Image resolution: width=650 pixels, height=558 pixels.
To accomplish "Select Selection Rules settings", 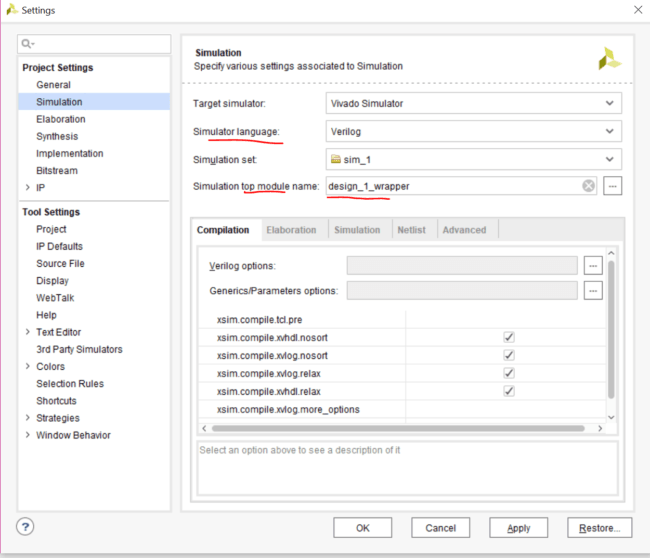I will [x=70, y=383].
